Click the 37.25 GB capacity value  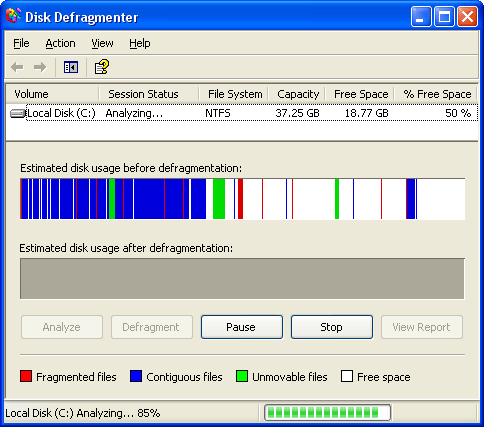pos(297,113)
